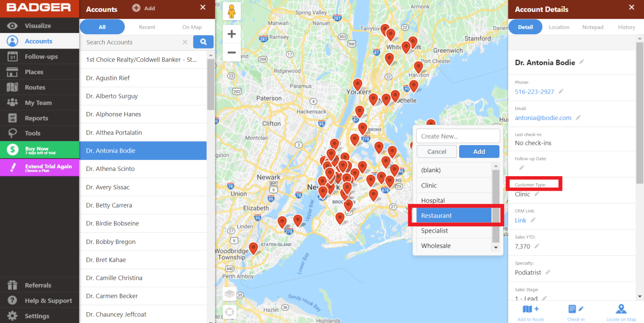Click the map layers icon
The width and height of the screenshot is (644, 323).
[x=230, y=294]
